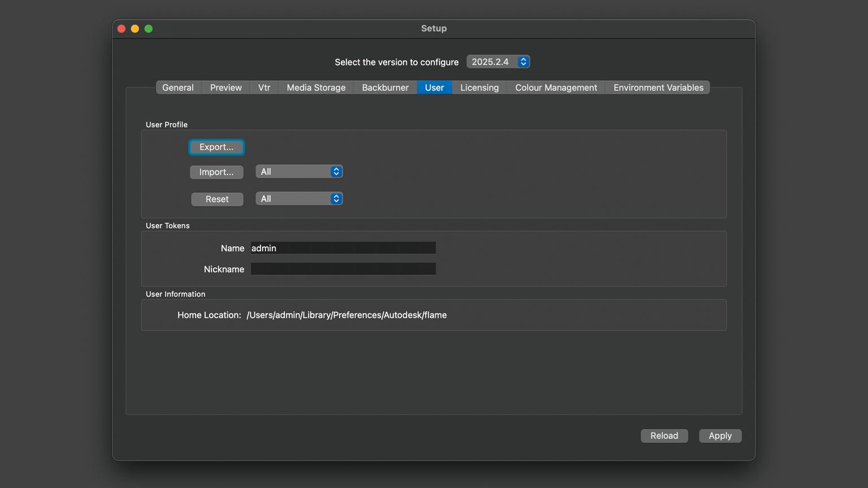This screenshot has height=488, width=868.
Task: Expand the Import category dropdown
Action: click(x=299, y=172)
